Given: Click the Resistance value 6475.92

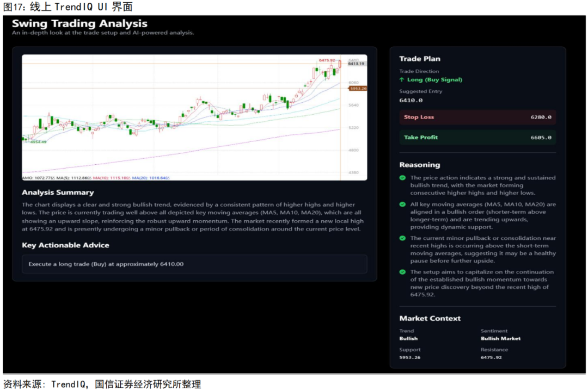Looking at the screenshot, I should [x=491, y=358].
